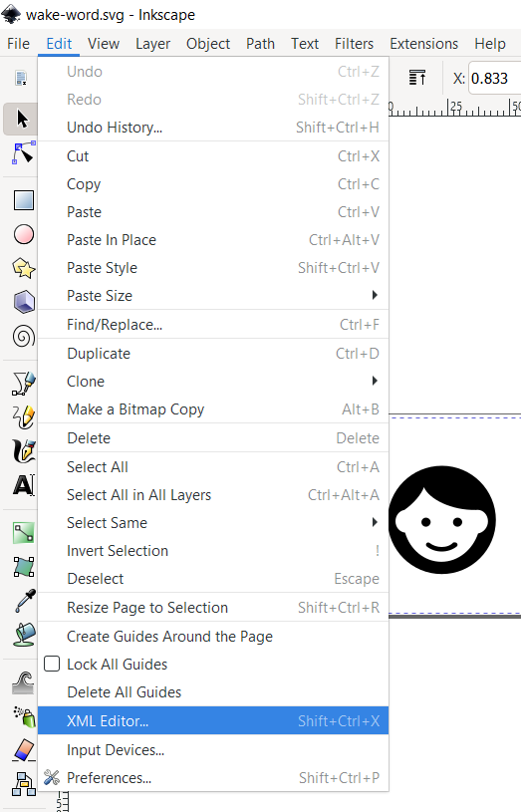
Task: Open the Extensions menu
Action: point(424,44)
